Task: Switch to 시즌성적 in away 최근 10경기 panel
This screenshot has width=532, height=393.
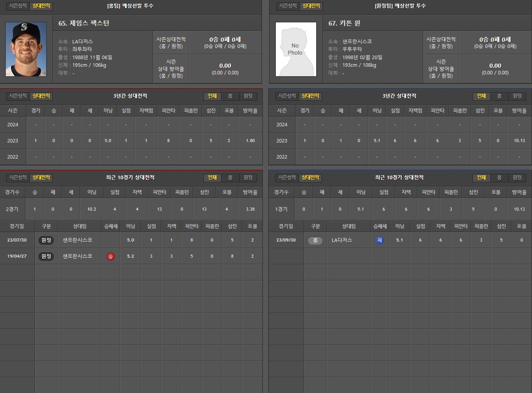Action: 287,177
